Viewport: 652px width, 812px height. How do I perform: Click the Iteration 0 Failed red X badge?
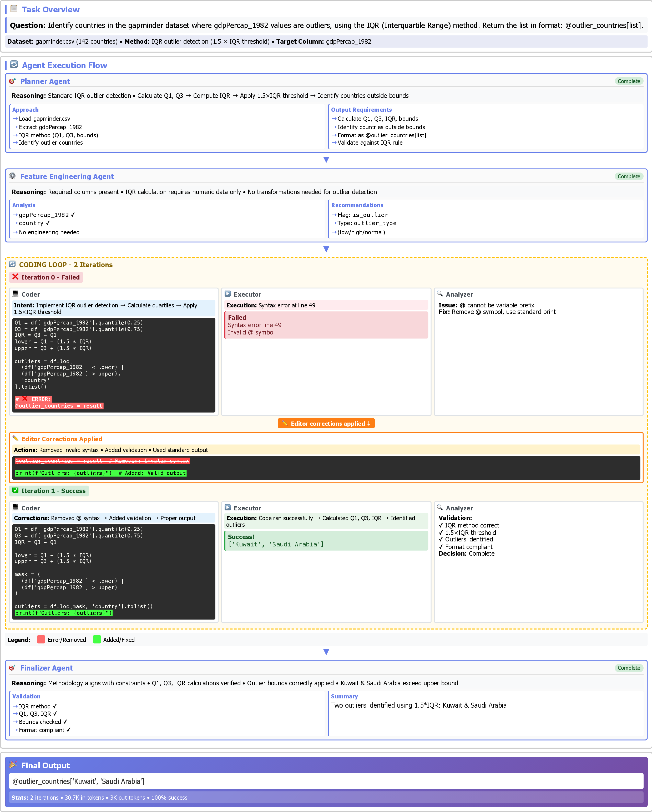pyautogui.click(x=46, y=277)
